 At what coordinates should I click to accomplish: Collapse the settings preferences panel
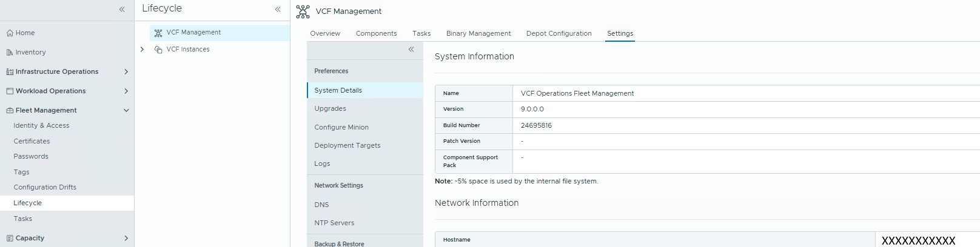click(x=411, y=50)
